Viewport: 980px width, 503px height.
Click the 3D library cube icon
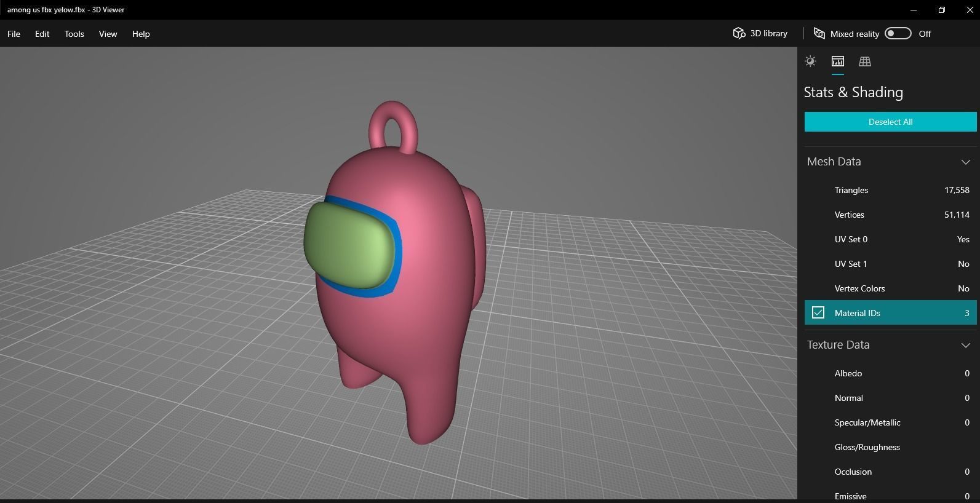click(x=739, y=33)
